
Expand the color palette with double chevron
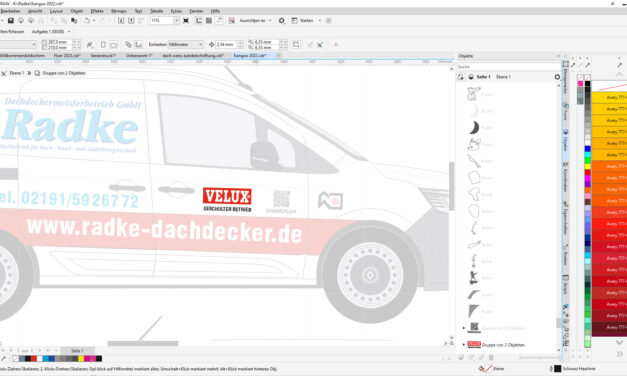click(619, 354)
